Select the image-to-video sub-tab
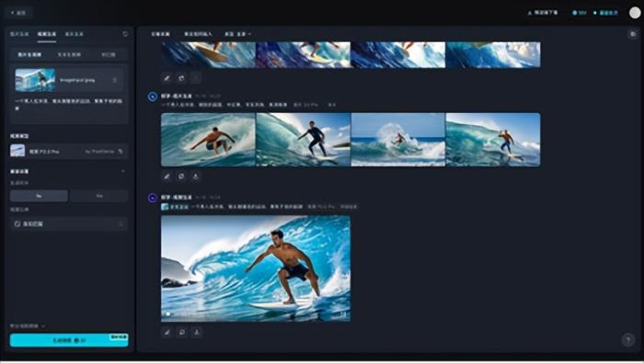The height and width of the screenshot is (363, 644). [x=29, y=54]
